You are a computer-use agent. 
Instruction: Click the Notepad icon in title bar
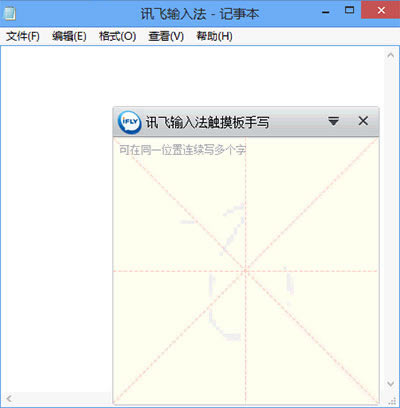tap(9, 13)
